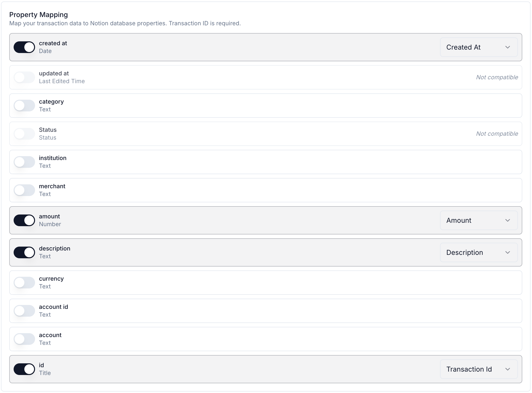The width and height of the screenshot is (532, 393).
Task: Turn on the institution toggle
Action: [x=24, y=162]
